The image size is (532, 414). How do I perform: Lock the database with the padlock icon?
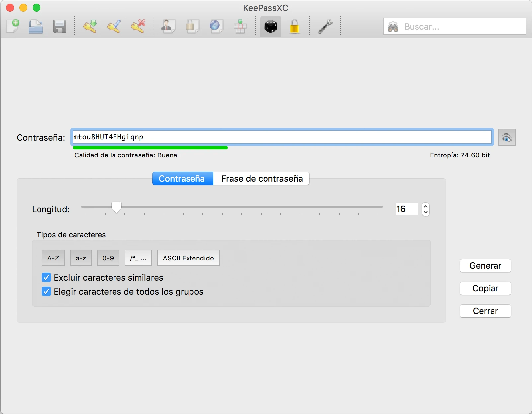[294, 26]
